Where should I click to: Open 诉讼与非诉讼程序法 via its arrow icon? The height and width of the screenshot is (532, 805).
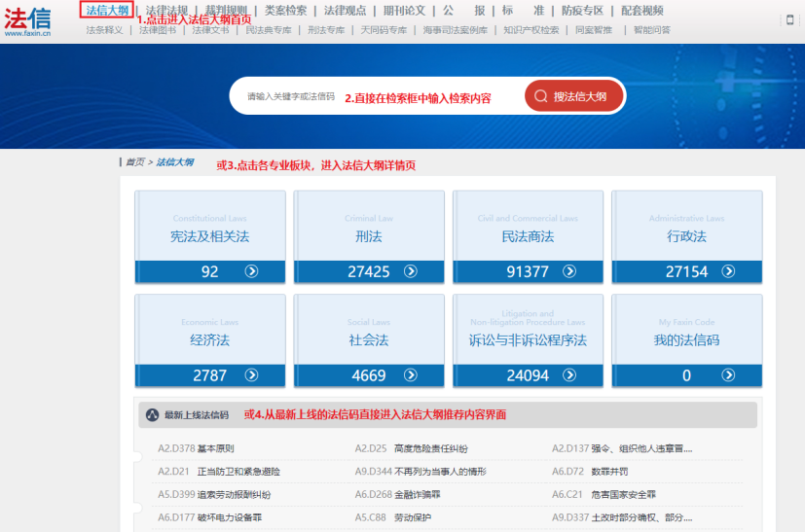(569, 375)
